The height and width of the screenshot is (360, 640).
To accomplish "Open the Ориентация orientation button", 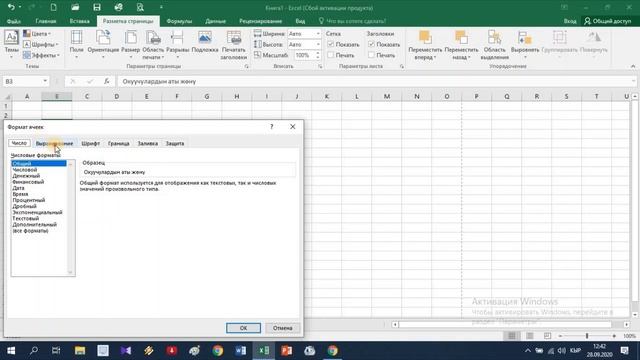I will click(103, 44).
